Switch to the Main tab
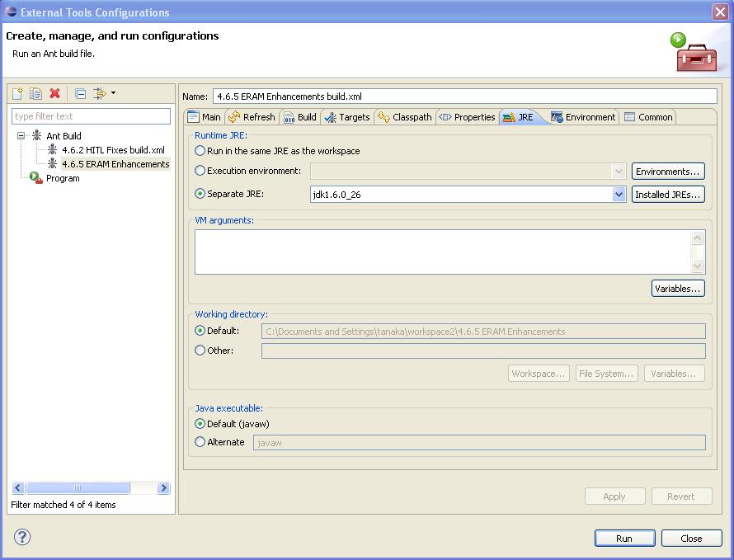Screen dimensions: 734x560 [205, 117]
